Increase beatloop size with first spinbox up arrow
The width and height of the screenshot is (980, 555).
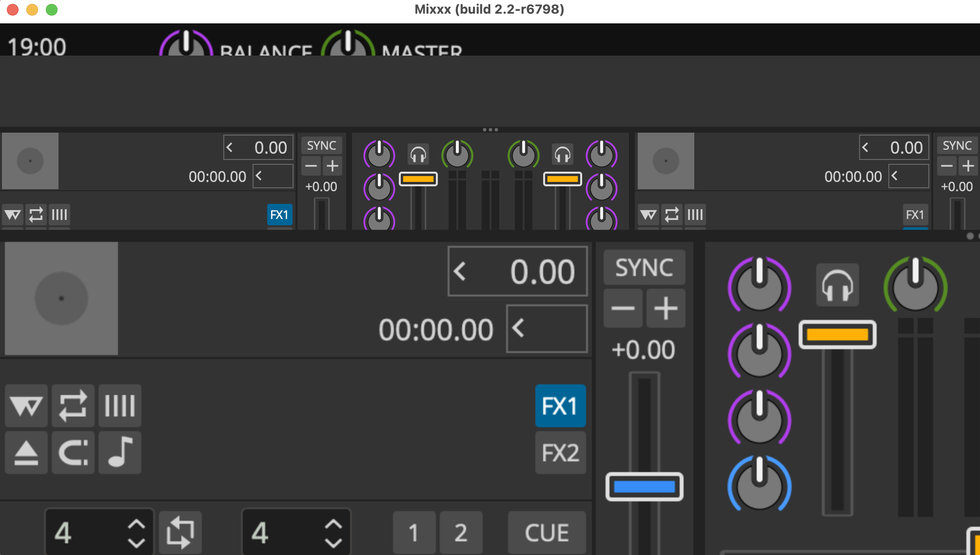tap(136, 524)
